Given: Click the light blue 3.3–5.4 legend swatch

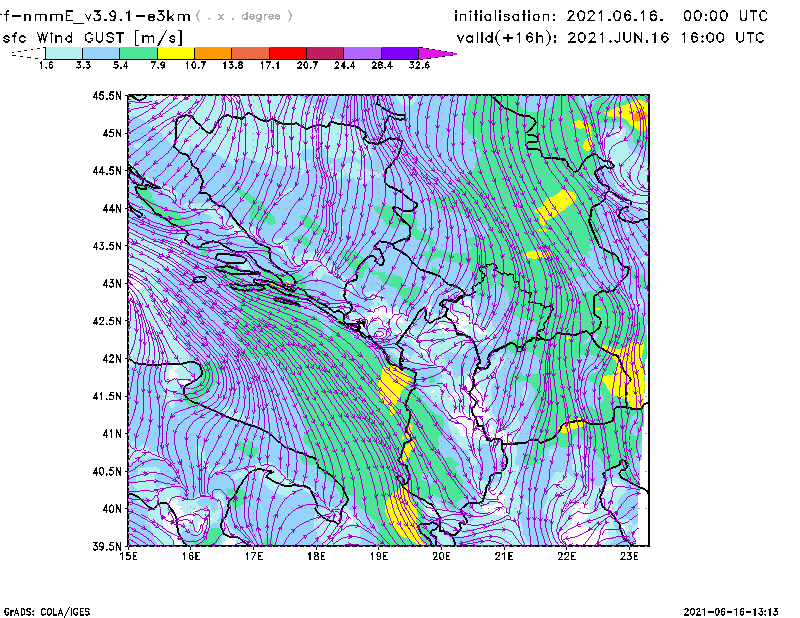Looking at the screenshot, I should tap(101, 53).
